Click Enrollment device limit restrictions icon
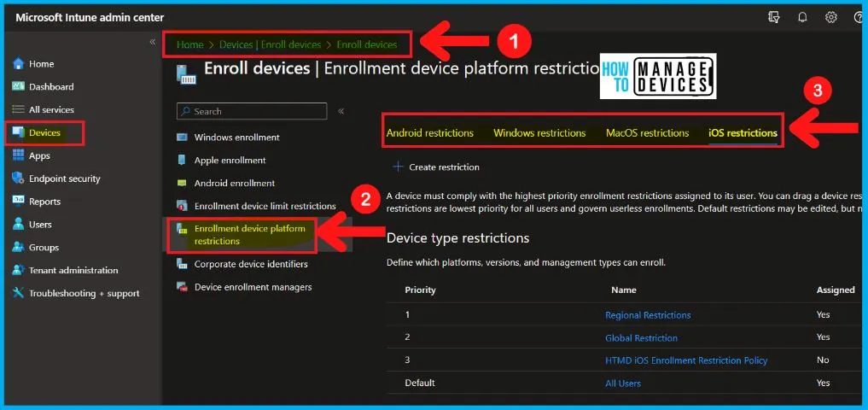Image resolution: width=868 pixels, height=410 pixels. point(182,206)
